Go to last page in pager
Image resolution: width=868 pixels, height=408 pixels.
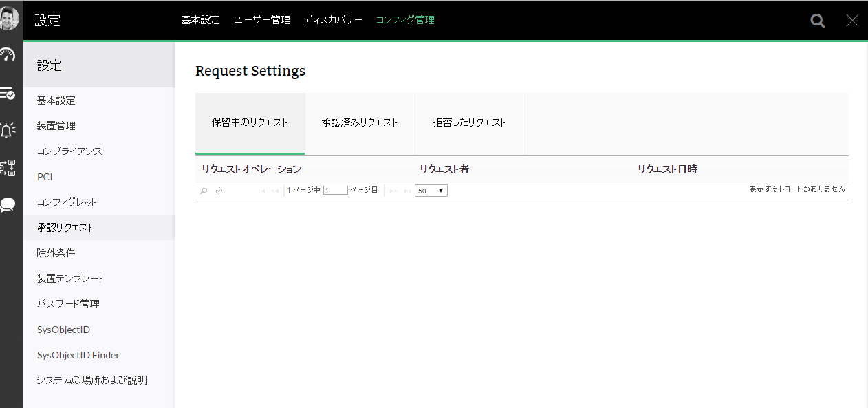tap(406, 191)
